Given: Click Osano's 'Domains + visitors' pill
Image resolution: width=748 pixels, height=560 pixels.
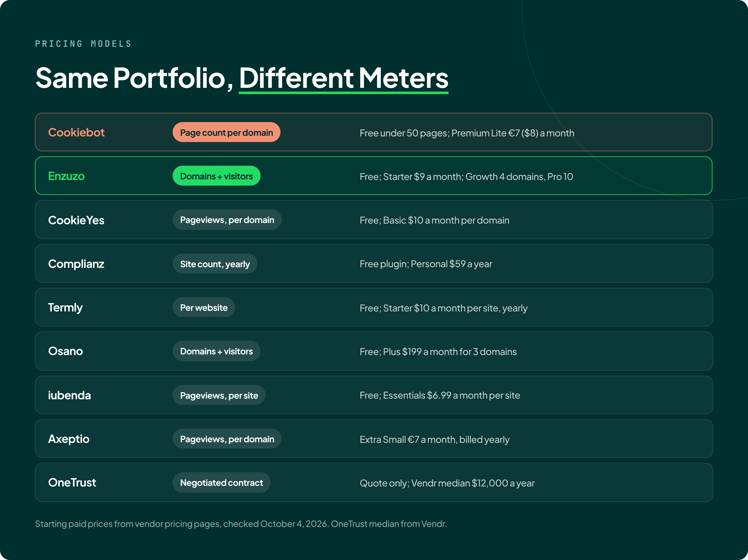Looking at the screenshot, I should (x=217, y=351).
